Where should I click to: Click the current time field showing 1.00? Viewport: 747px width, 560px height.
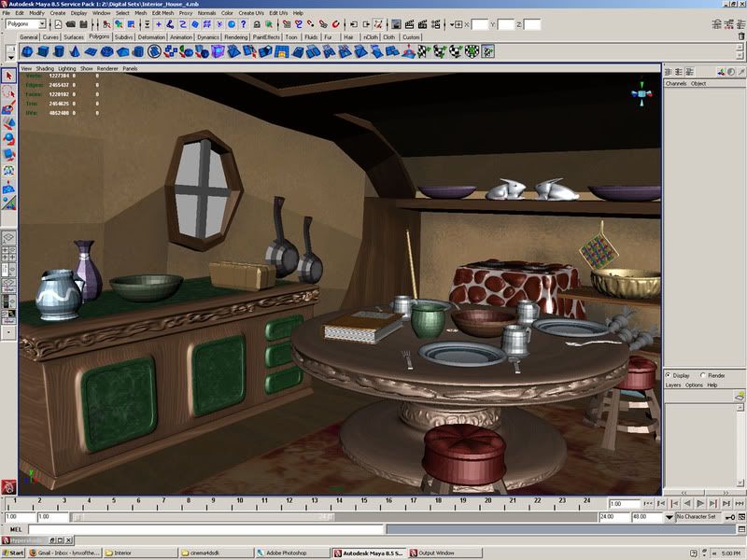624,503
